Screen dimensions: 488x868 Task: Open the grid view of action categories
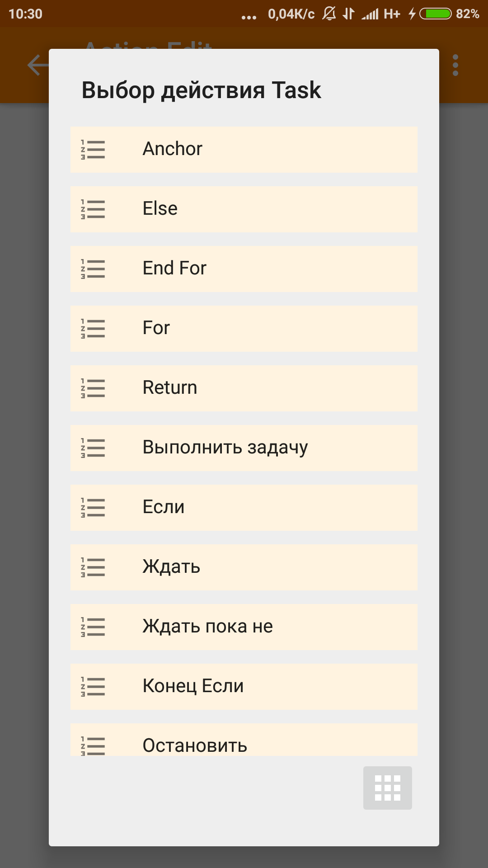pyautogui.click(x=388, y=788)
